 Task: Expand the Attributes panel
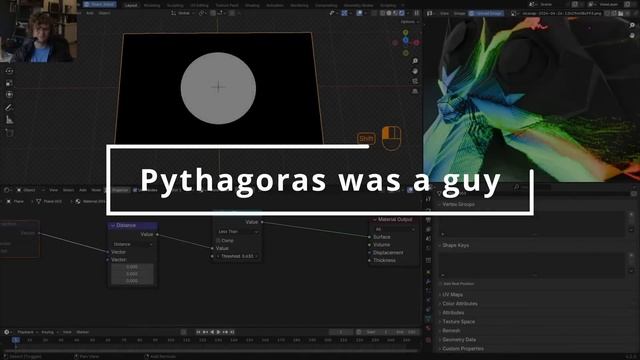point(452,313)
